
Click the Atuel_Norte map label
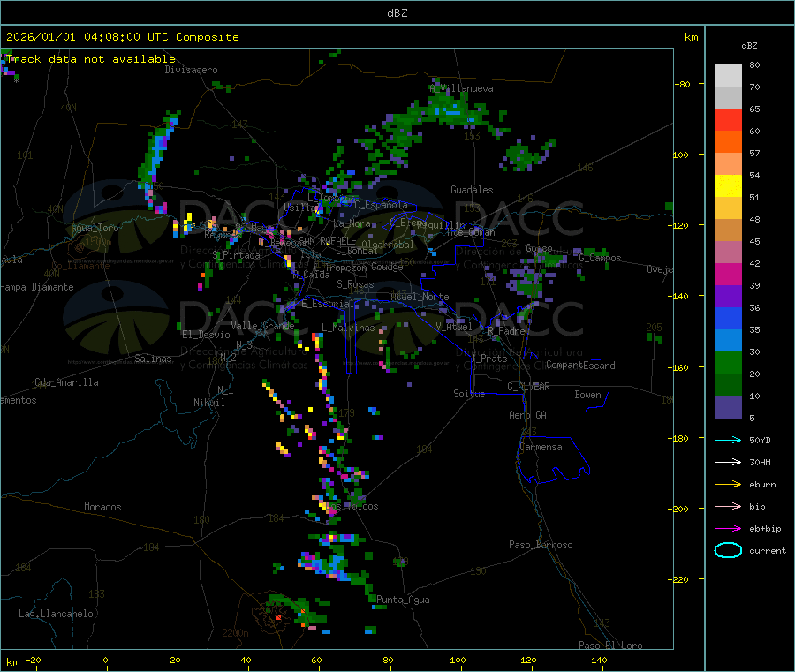[x=420, y=297]
